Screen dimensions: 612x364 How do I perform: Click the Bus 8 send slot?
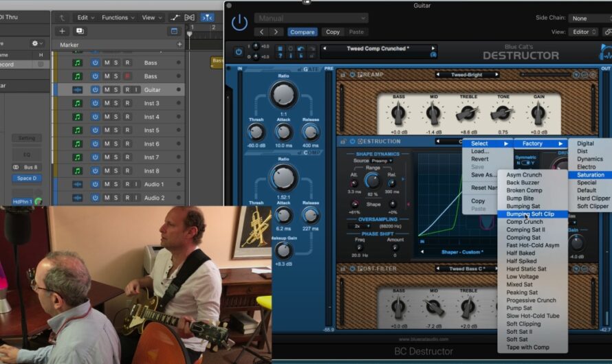pyautogui.click(x=27, y=167)
